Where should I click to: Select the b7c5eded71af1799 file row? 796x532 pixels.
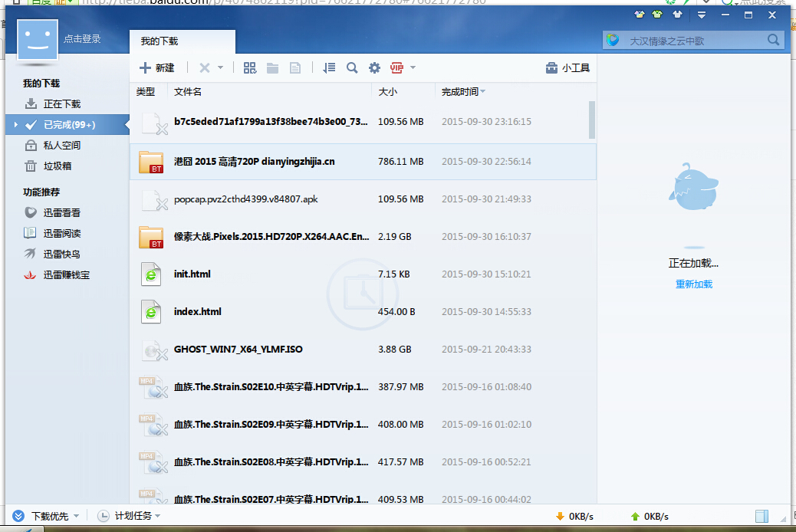[363, 122]
